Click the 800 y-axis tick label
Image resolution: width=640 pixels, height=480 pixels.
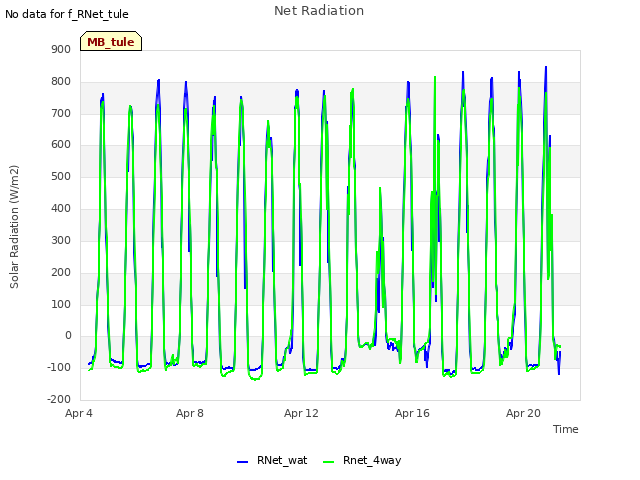coord(61,81)
